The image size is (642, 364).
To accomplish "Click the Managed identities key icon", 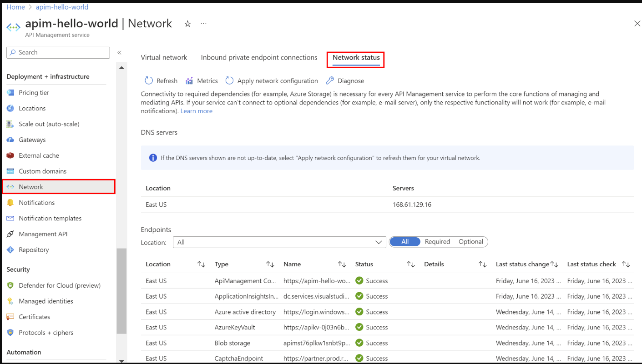I will click(10, 301).
